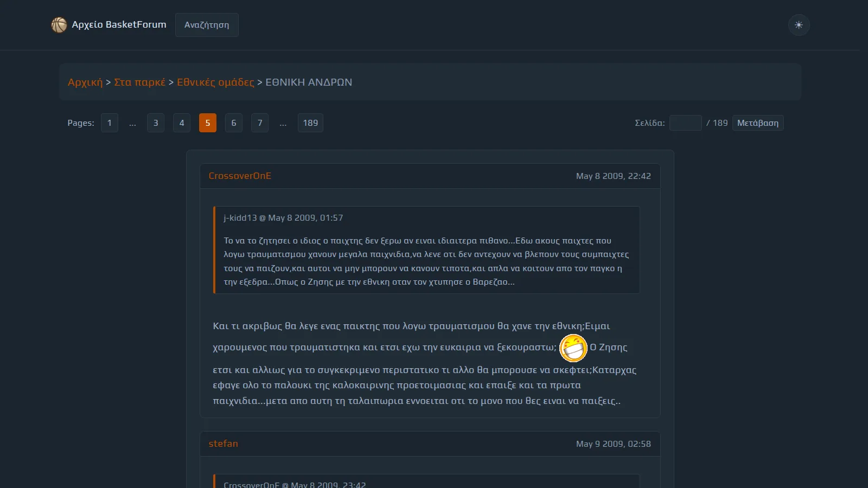Select current page 5 button
The width and height of the screenshot is (868, 488).
pos(208,123)
